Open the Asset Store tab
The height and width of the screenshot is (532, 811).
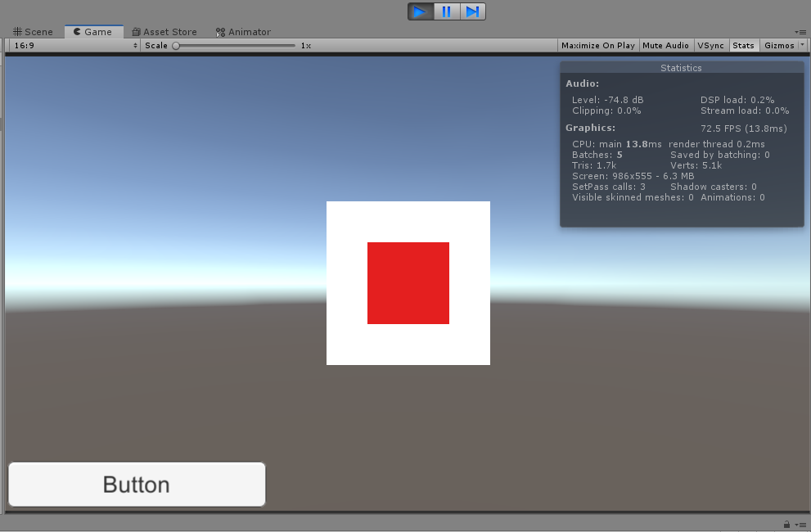164,32
